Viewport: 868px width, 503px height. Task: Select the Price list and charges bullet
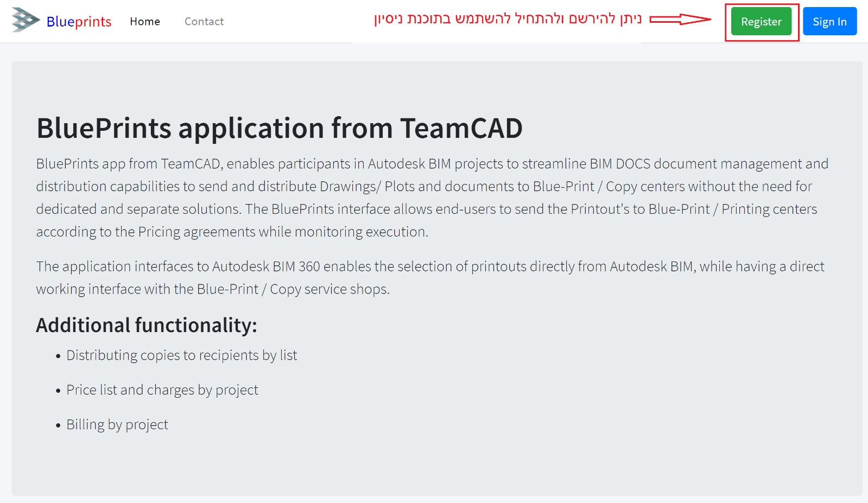[x=162, y=390]
